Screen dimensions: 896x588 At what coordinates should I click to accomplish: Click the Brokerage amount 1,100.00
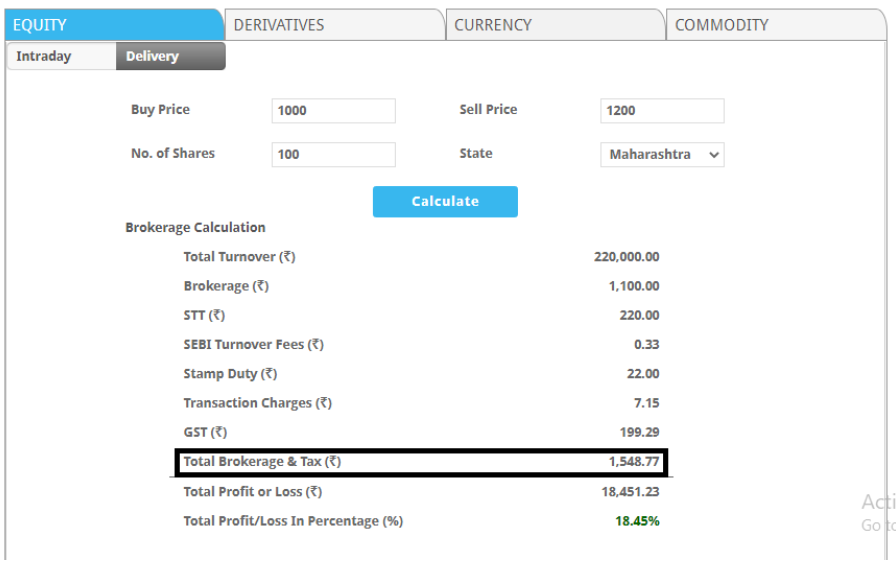click(633, 286)
